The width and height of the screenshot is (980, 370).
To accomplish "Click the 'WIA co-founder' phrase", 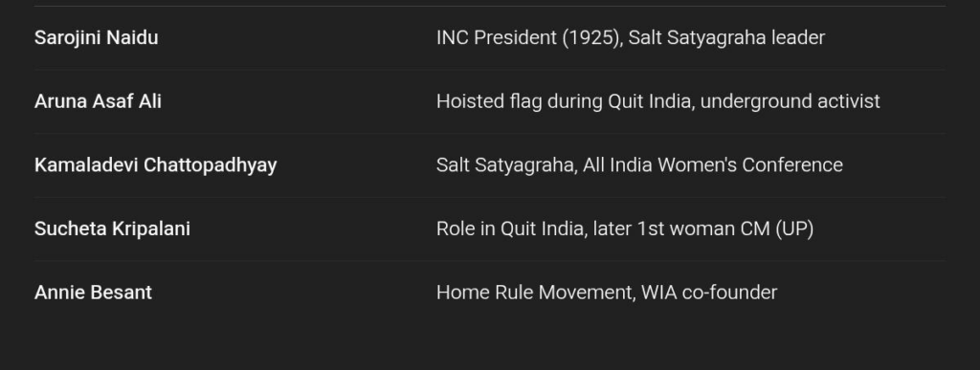I will [x=709, y=293].
